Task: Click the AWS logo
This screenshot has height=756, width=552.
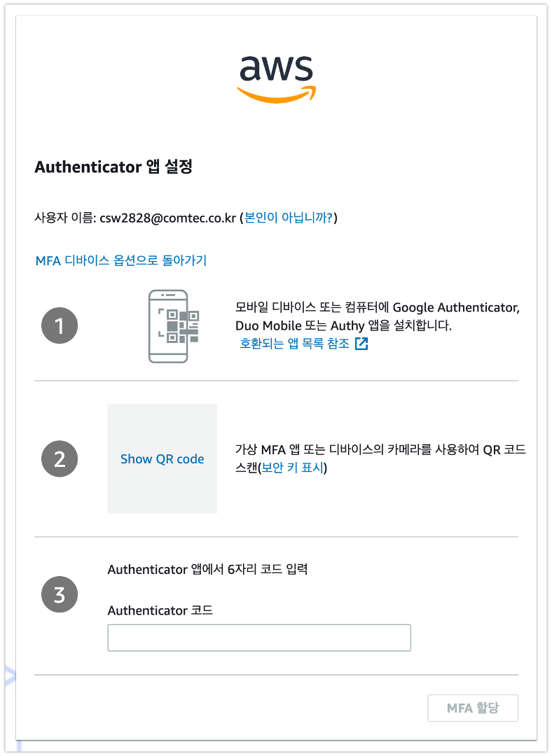Action: click(x=277, y=78)
